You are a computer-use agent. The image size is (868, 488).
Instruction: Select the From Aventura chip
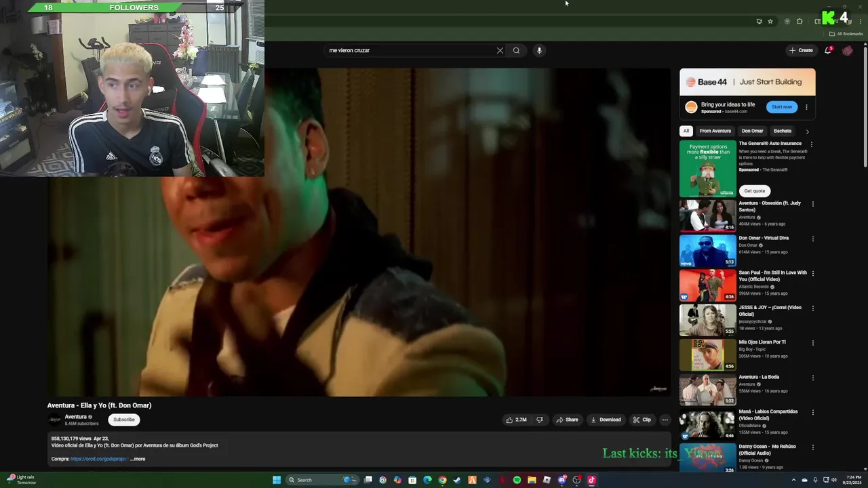(x=715, y=131)
